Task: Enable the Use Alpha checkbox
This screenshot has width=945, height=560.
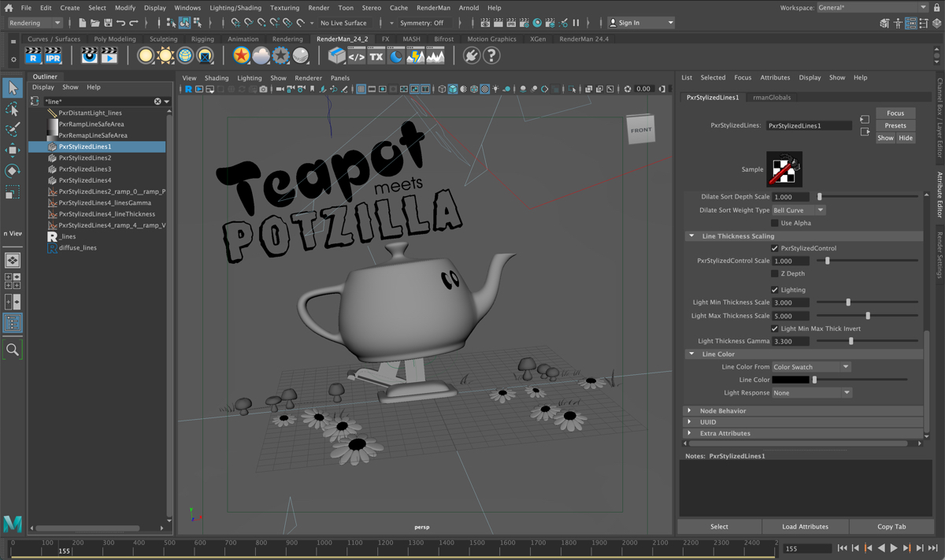Action: [775, 223]
